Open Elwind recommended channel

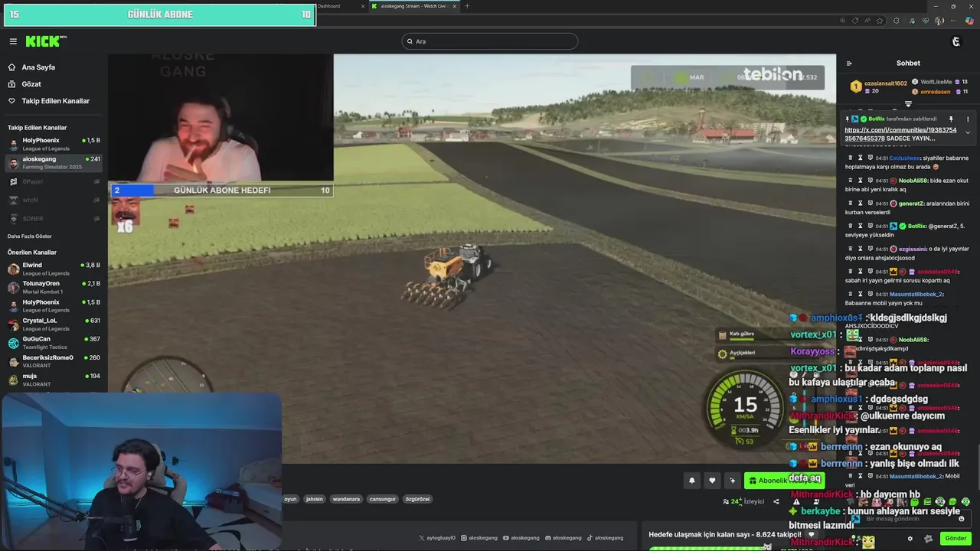point(54,269)
